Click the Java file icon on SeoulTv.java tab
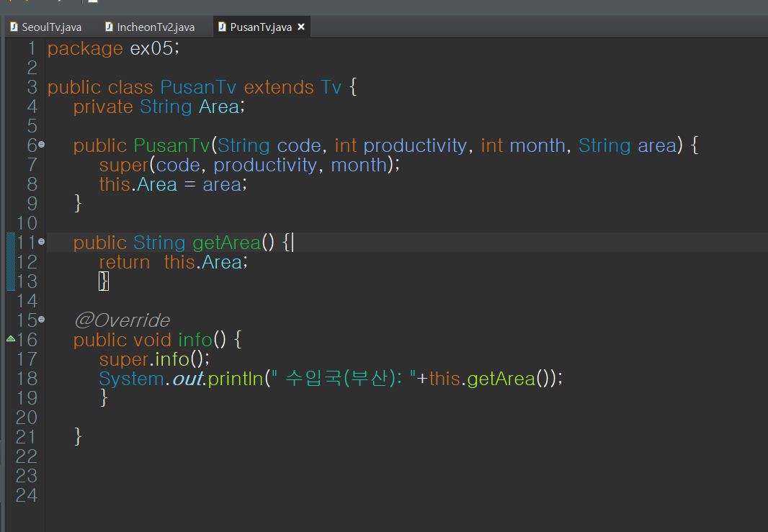This screenshot has height=532, width=768. pos(14,27)
